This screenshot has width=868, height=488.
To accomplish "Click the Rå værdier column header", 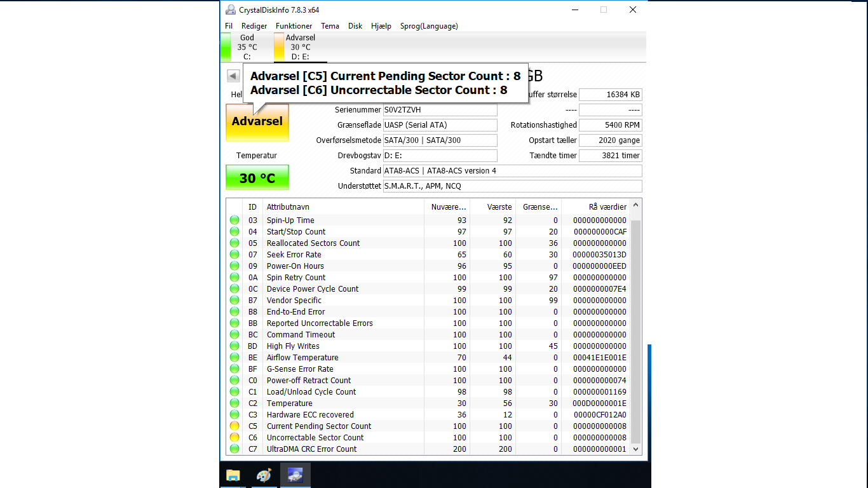I will click(x=595, y=207).
